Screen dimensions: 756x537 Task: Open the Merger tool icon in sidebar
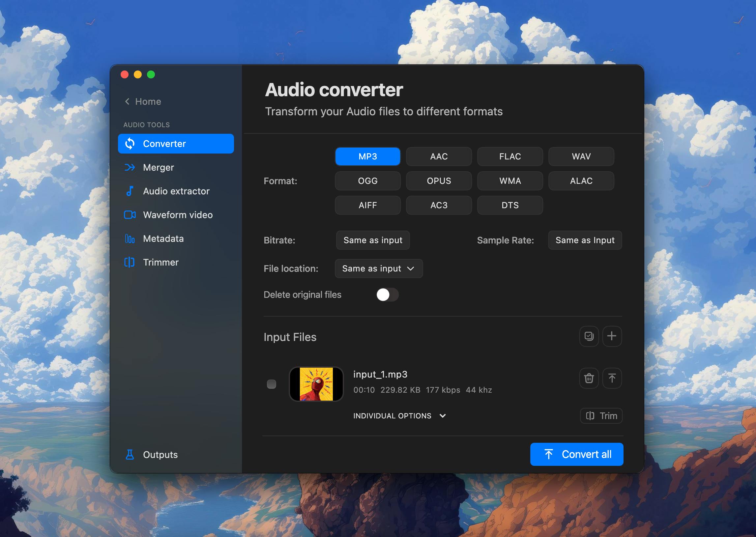[x=130, y=167]
